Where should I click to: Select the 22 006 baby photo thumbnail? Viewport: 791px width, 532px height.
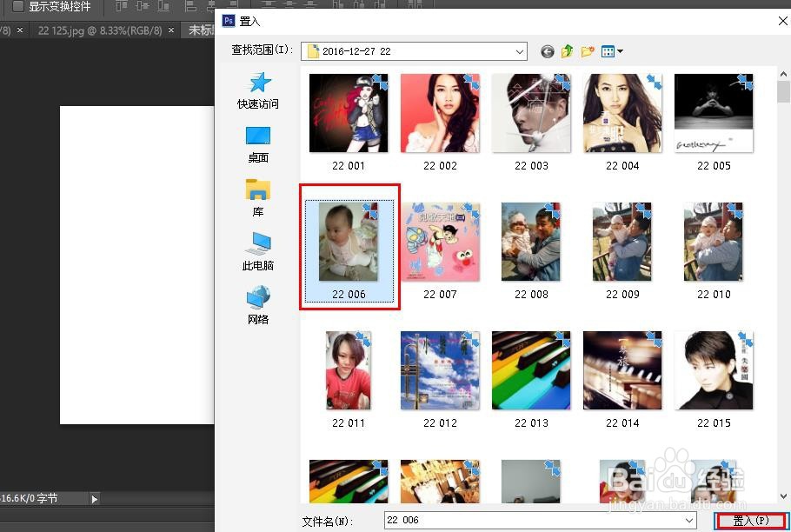(349, 242)
